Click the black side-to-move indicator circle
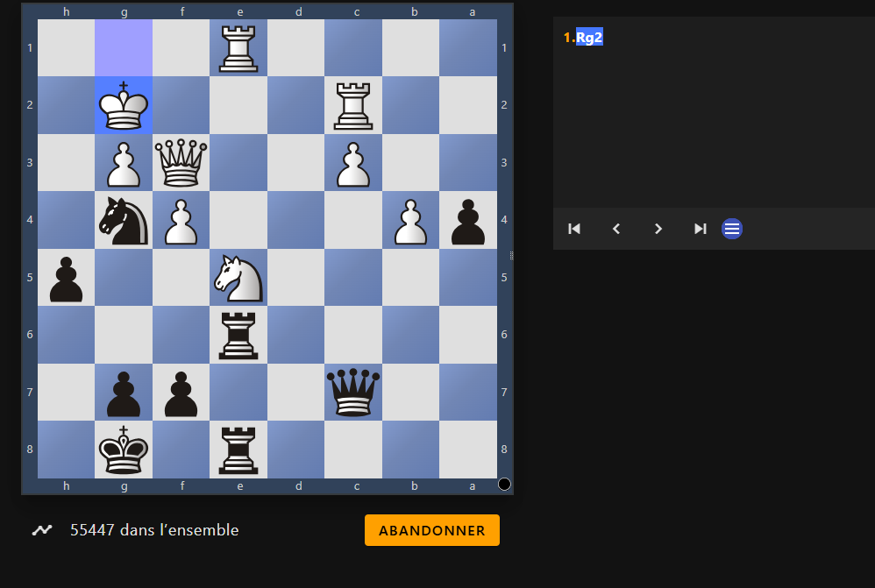The image size is (875, 588). point(504,485)
